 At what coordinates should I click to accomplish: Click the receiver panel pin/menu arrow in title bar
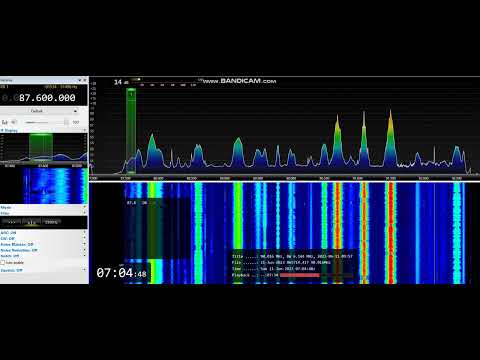pyautogui.click(x=80, y=80)
